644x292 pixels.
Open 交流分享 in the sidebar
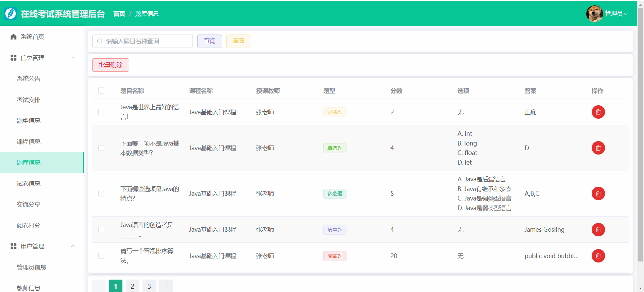(42, 205)
